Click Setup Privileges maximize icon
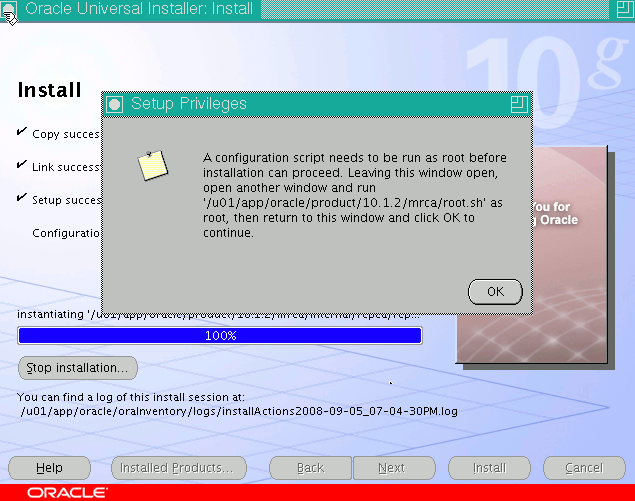 pos(519,104)
